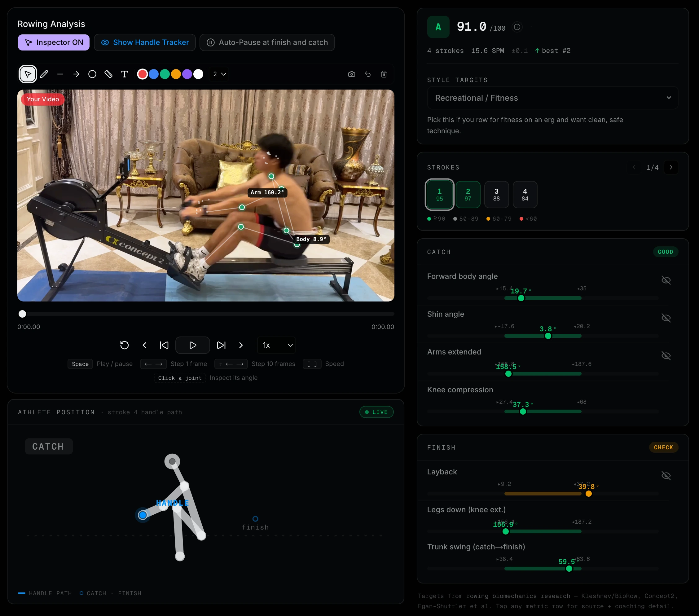This screenshot has width=699, height=616.
Task: Click the '15.6 SPM' value
Action: [487, 51]
